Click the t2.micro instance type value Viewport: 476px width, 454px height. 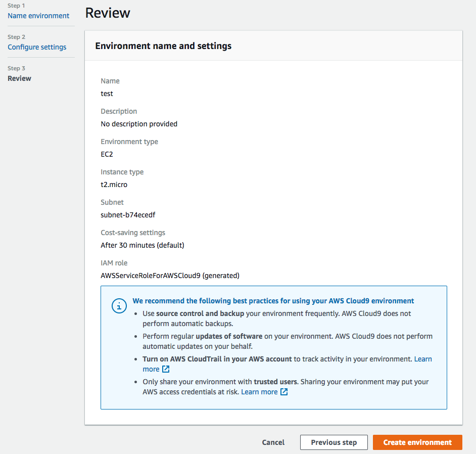113,184
